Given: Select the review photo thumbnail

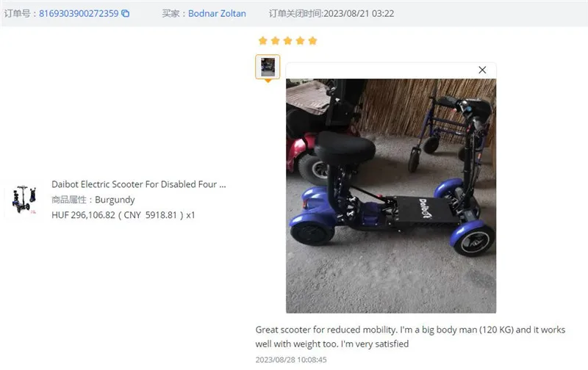Looking at the screenshot, I should coord(268,67).
